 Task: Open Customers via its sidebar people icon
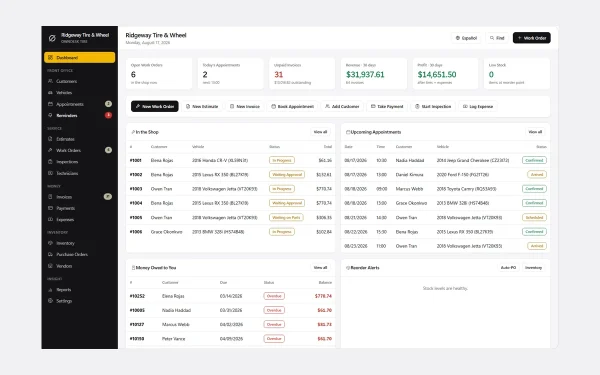tap(50, 81)
